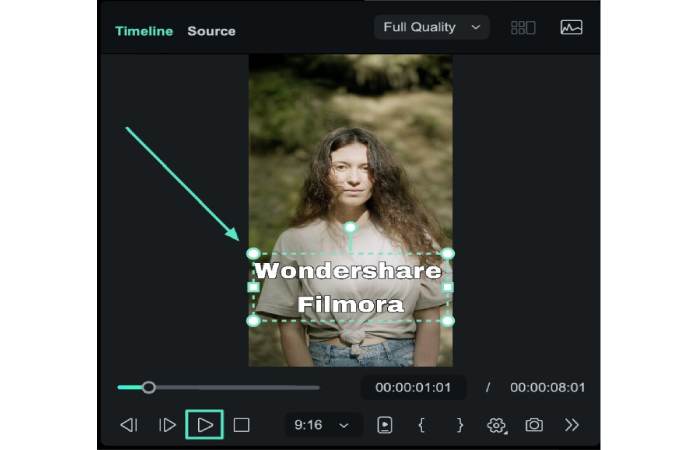Open the 9:16 aspect ratio dropdown
Viewport: 700px width, 450px height.
pos(322,425)
